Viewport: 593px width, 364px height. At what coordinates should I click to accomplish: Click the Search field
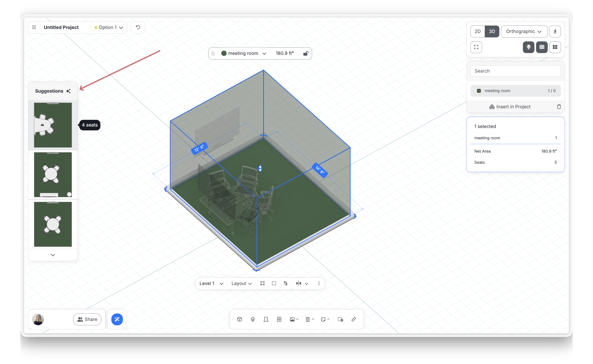(x=515, y=71)
